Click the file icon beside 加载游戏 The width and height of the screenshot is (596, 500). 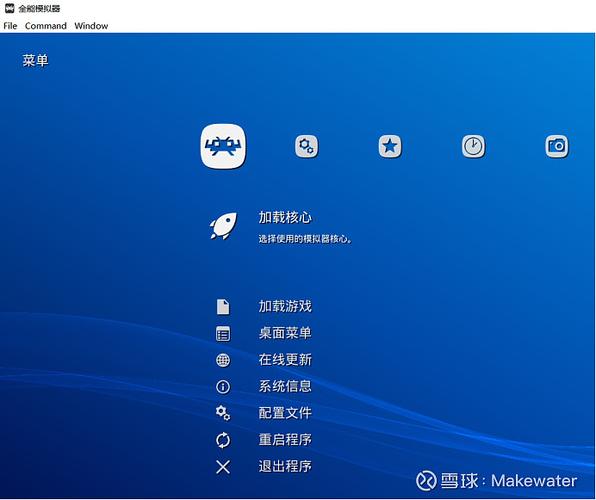223,307
